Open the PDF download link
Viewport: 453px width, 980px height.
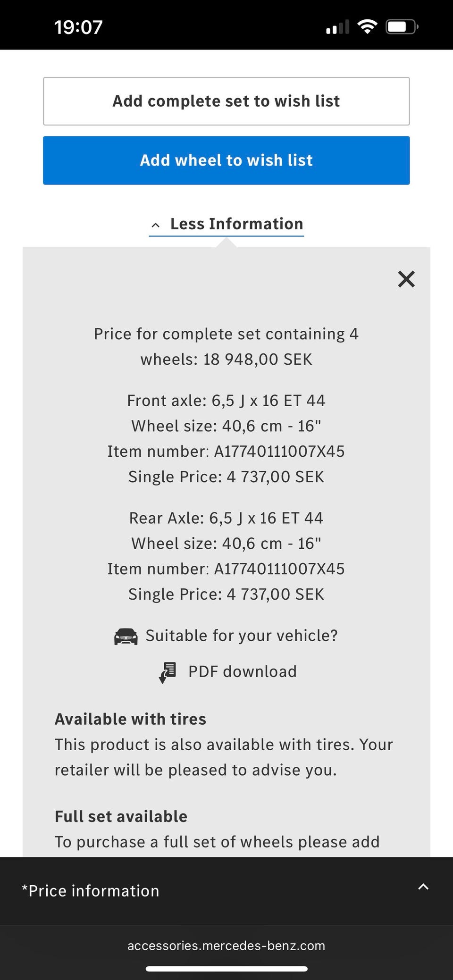242,671
